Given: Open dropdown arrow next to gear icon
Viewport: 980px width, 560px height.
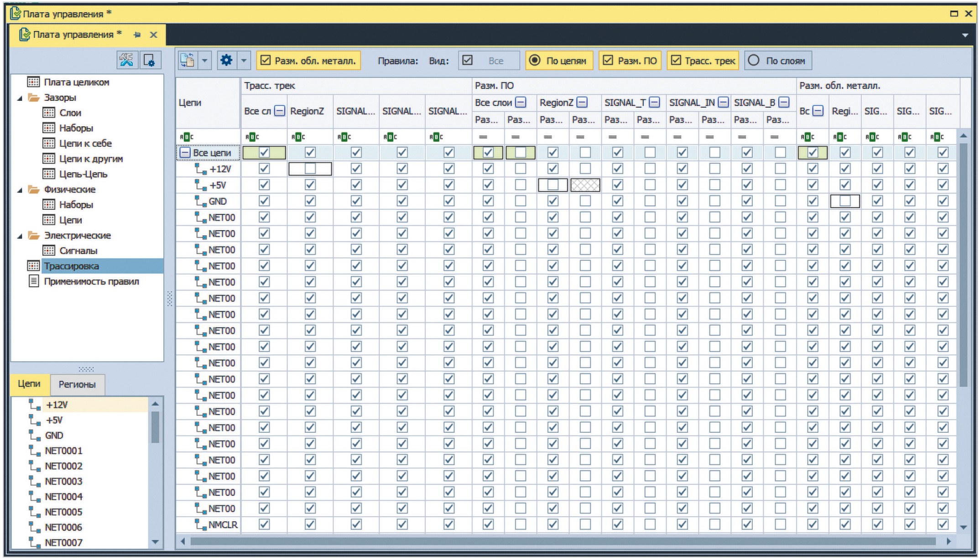Looking at the screenshot, I should point(244,60).
